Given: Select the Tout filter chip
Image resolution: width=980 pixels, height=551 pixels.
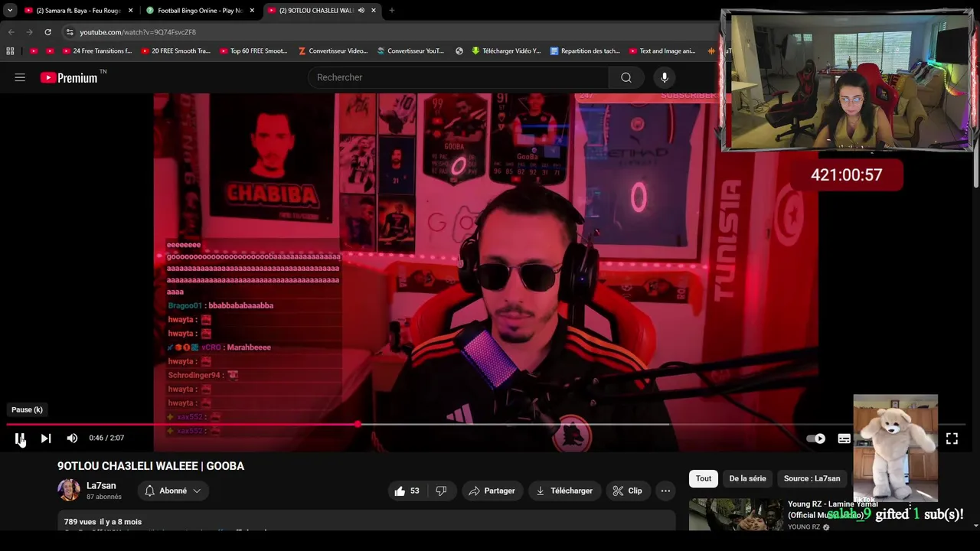Looking at the screenshot, I should (704, 478).
